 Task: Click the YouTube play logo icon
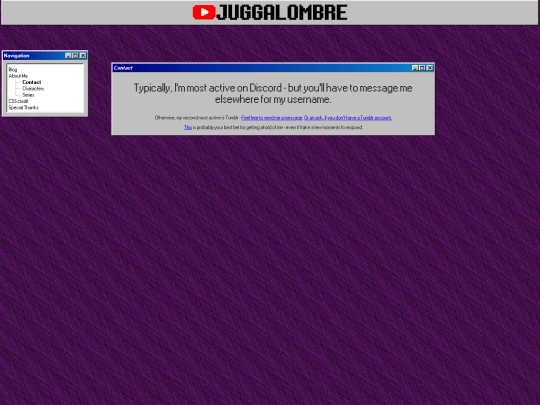(204, 12)
